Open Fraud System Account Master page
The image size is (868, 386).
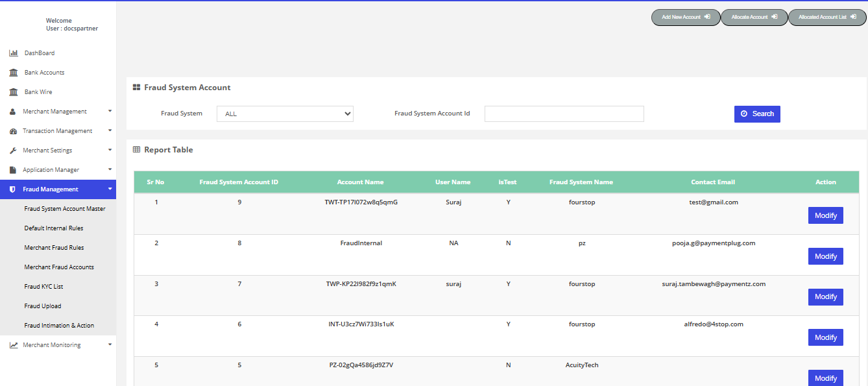click(65, 209)
